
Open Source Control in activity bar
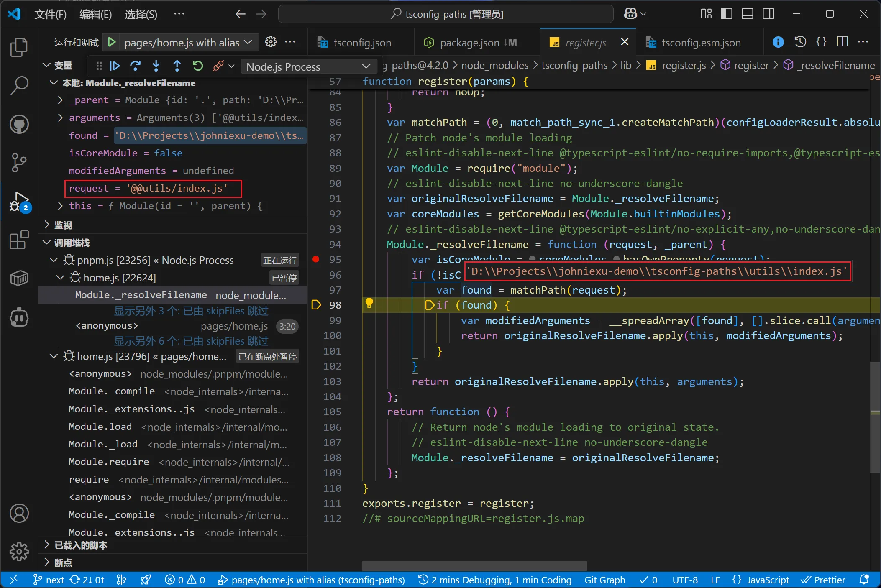(x=19, y=163)
